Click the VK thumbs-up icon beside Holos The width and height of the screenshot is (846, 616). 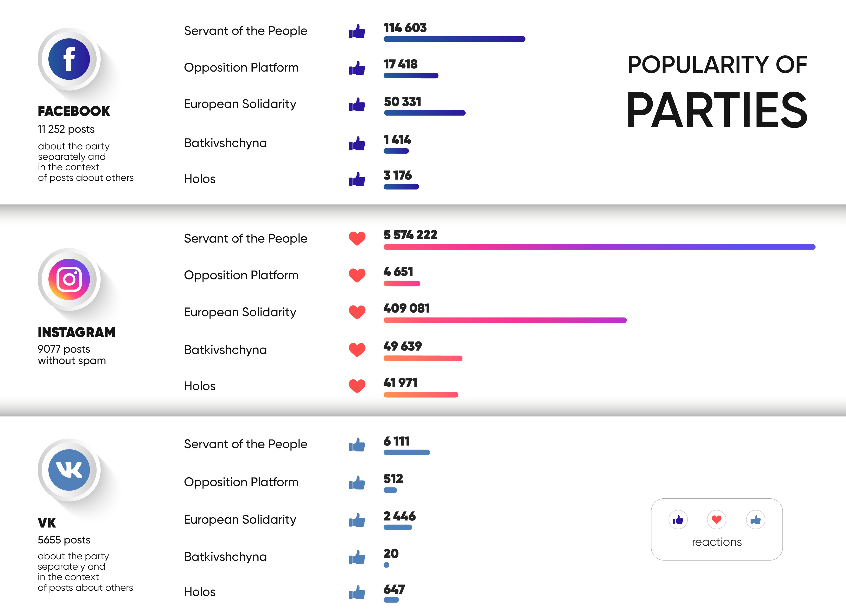click(x=357, y=592)
